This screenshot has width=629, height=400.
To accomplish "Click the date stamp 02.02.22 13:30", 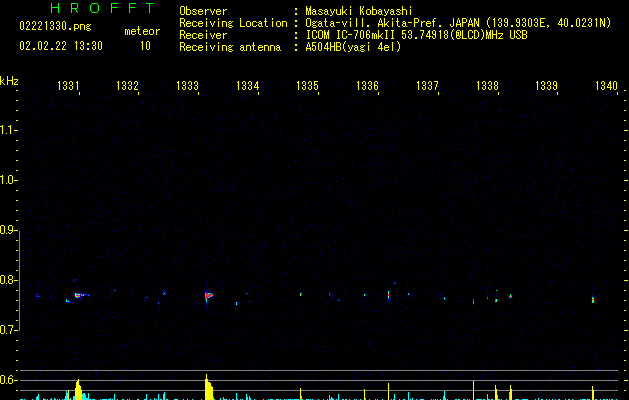I will [x=61, y=46].
